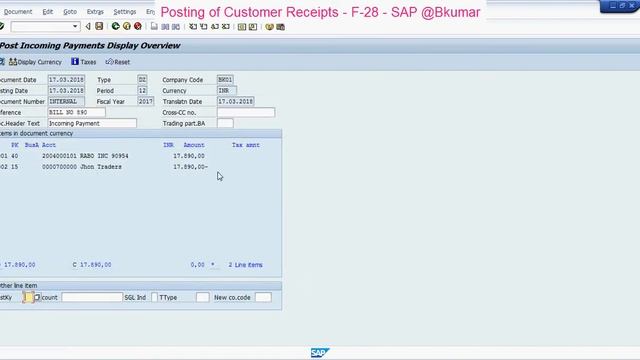Click the Display Currency button
This screenshot has width=640, height=360.
[35, 62]
